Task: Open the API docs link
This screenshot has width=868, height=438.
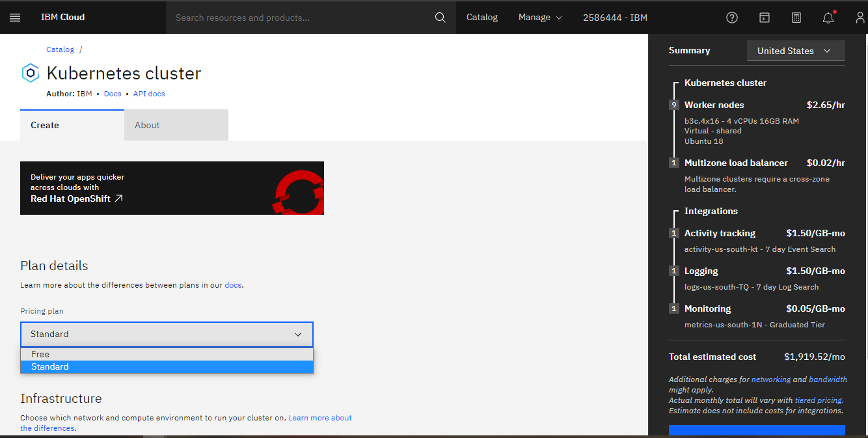Action: tap(149, 94)
